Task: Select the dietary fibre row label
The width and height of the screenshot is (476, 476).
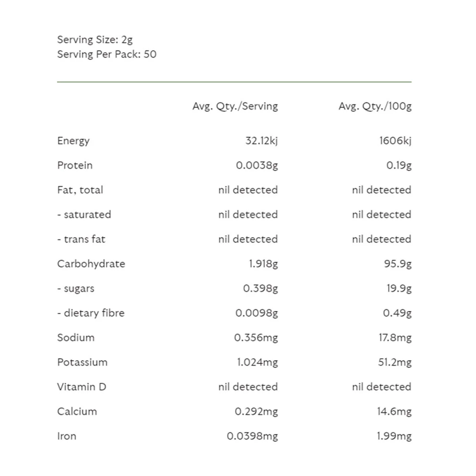Action: click(x=91, y=313)
